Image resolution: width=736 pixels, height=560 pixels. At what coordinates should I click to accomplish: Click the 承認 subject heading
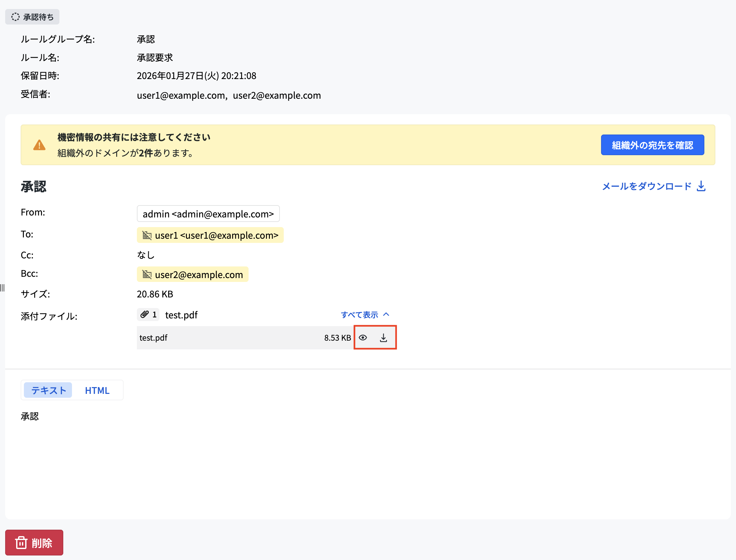pyautogui.click(x=33, y=186)
